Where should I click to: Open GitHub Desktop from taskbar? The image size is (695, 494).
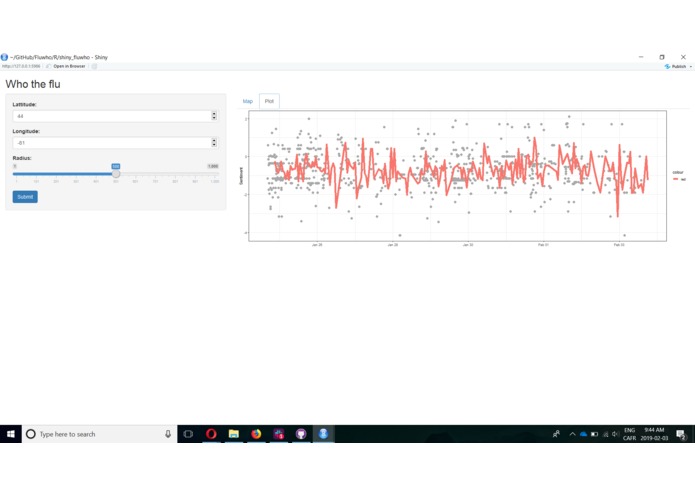pos(301,434)
